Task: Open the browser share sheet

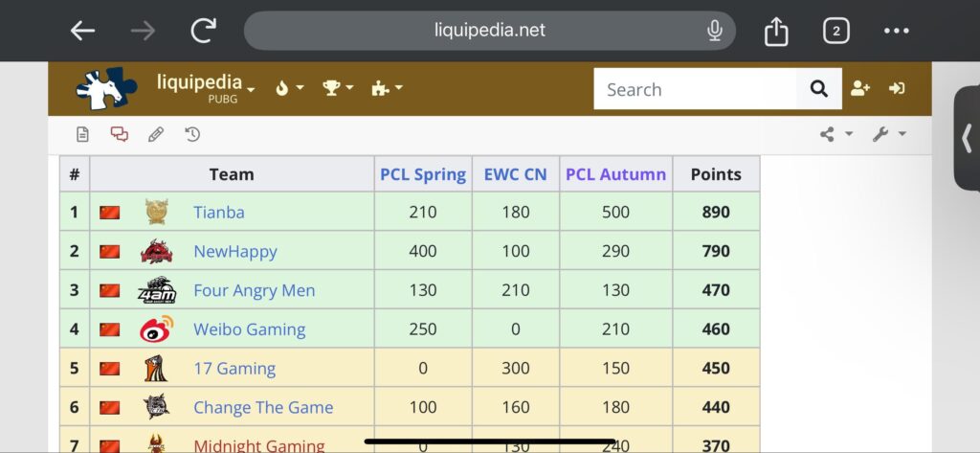Action: coord(776,32)
